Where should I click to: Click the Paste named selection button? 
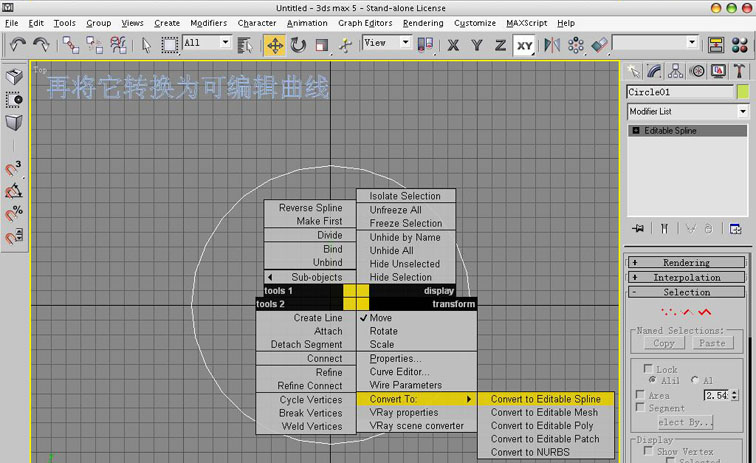point(713,343)
